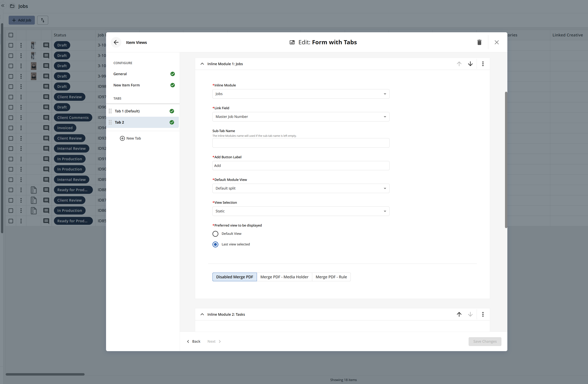Image resolution: width=588 pixels, height=384 pixels.
Task: Open comments for the Client Comments row
Action: point(46,118)
